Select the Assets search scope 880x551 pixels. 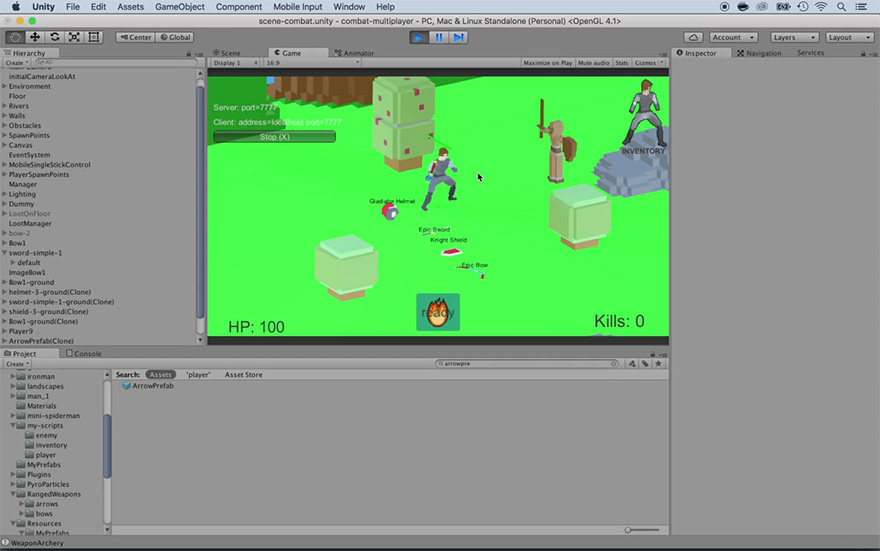pos(160,374)
